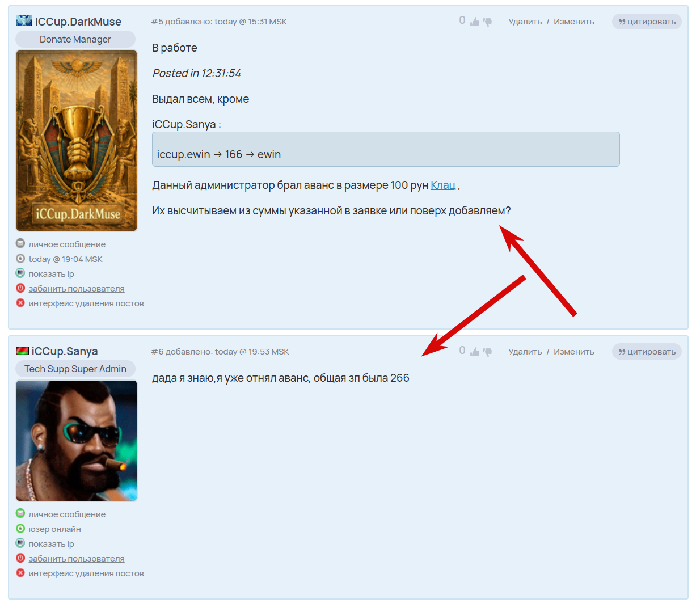Viewport: 696px width, 616px height.
Task: Edit post #5 via Изменить
Action: (574, 22)
